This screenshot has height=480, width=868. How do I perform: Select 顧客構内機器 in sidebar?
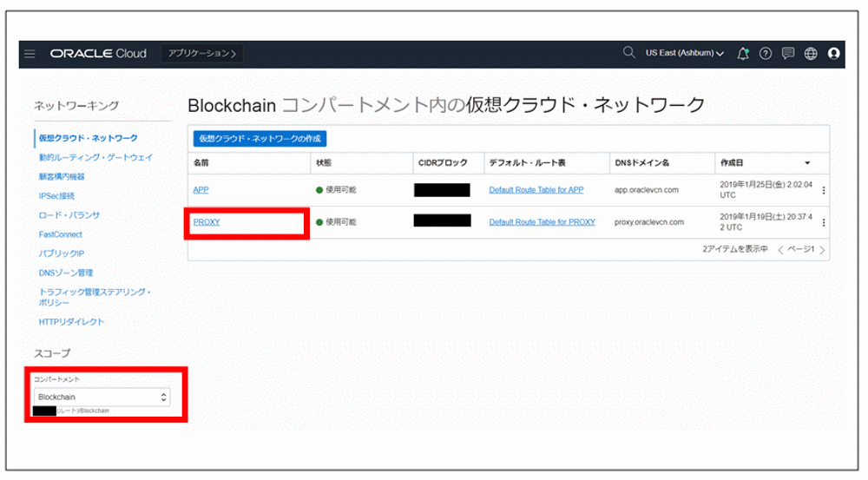pyautogui.click(x=62, y=176)
